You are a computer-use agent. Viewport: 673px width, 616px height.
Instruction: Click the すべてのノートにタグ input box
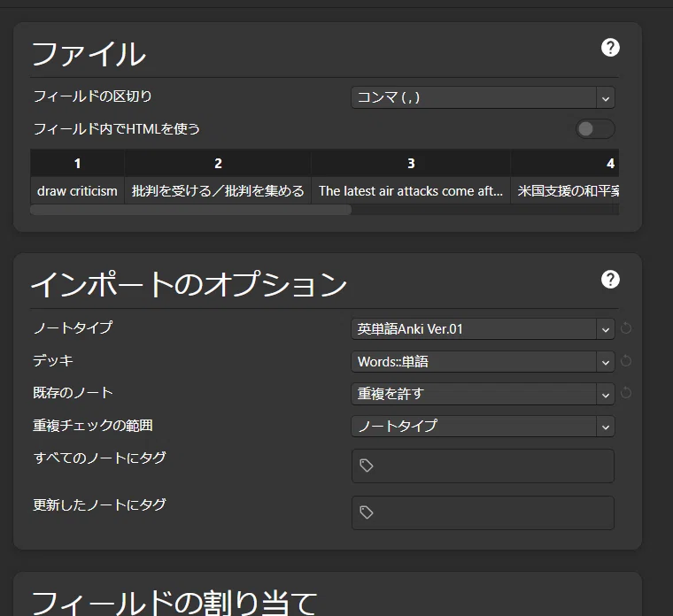coord(483,466)
